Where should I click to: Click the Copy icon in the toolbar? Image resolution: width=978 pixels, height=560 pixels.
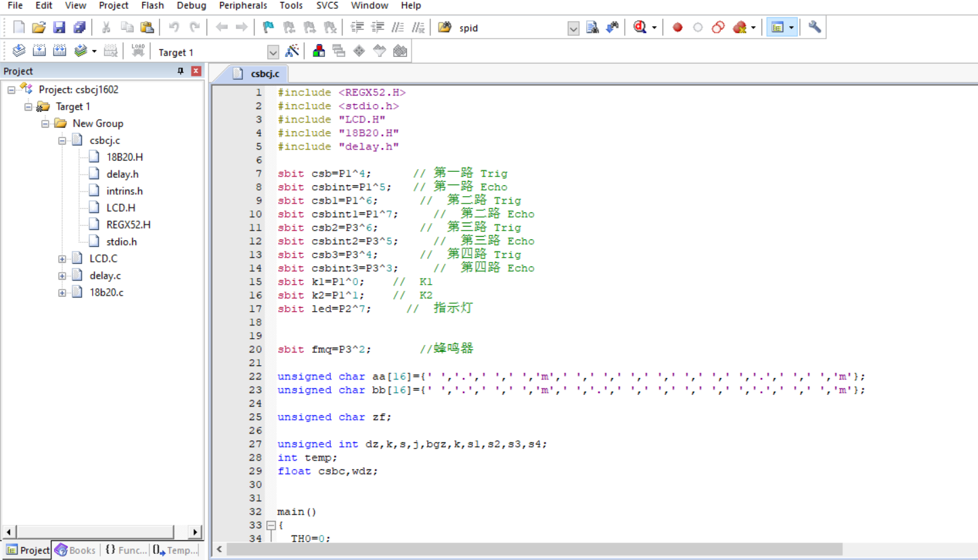(127, 27)
